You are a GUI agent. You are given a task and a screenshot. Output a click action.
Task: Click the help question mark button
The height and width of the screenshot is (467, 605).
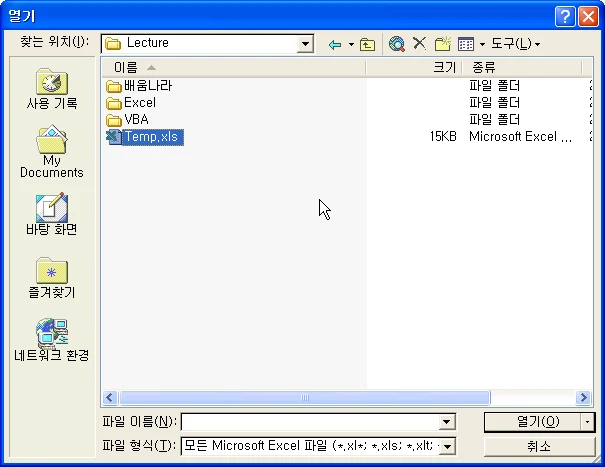click(564, 17)
